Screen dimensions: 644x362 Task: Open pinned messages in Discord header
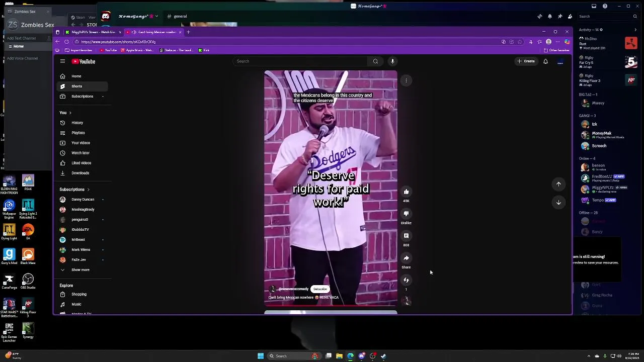pyautogui.click(x=559, y=16)
